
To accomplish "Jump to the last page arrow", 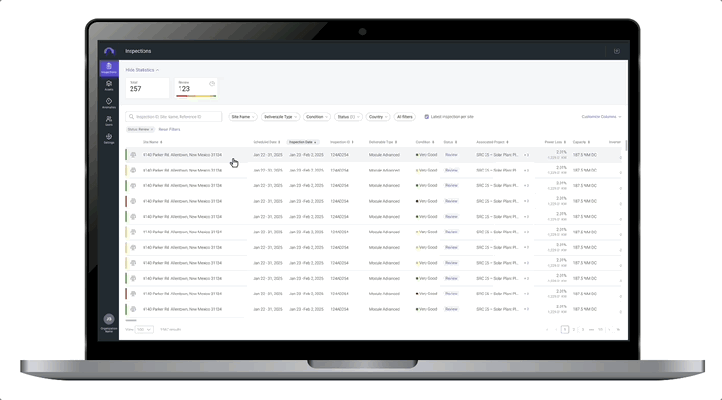I will click(x=618, y=330).
